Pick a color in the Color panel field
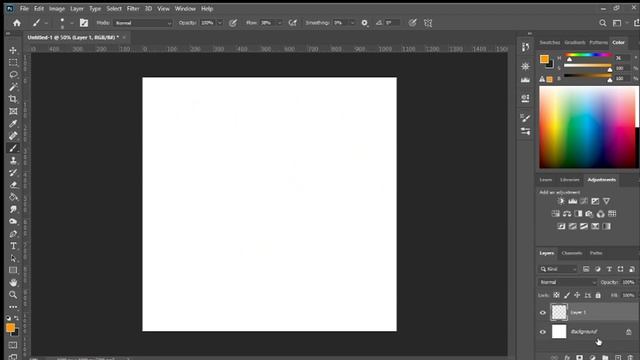The height and width of the screenshot is (360, 640). click(588, 127)
